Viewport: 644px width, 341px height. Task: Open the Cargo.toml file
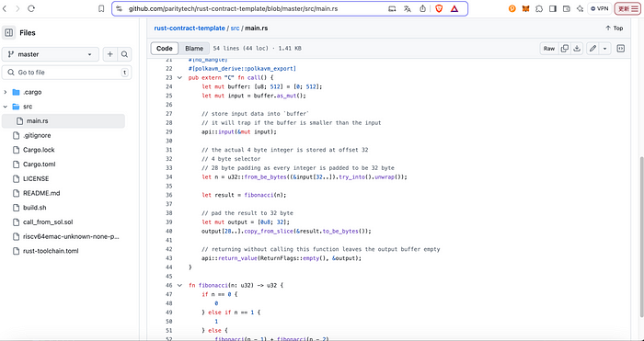click(x=39, y=165)
